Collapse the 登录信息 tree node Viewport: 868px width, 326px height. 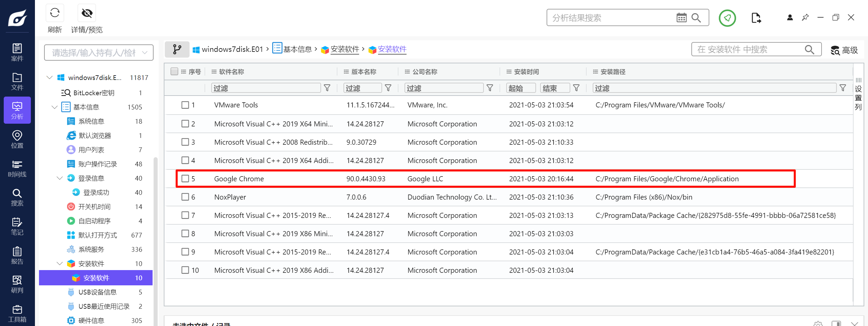click(60, 178)
